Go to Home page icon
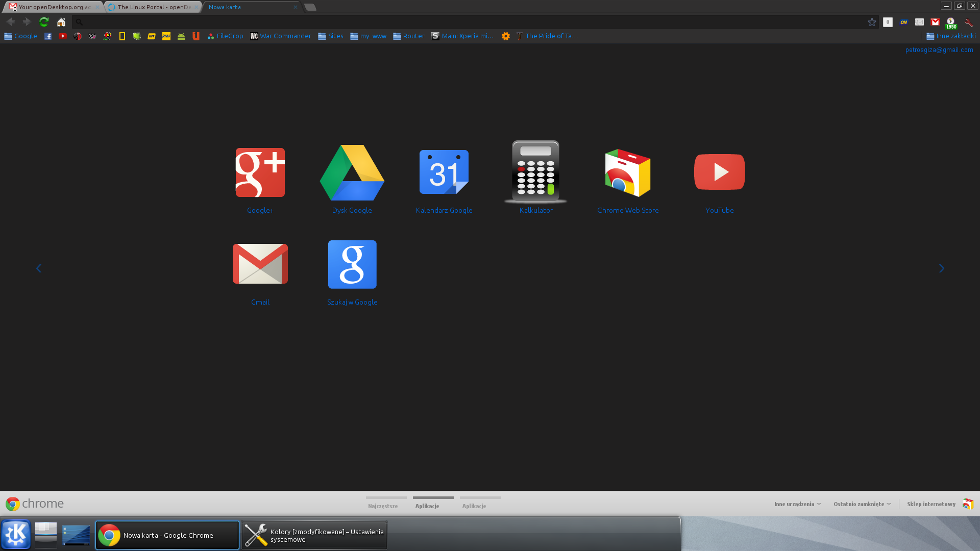 (x=61, y=22)
